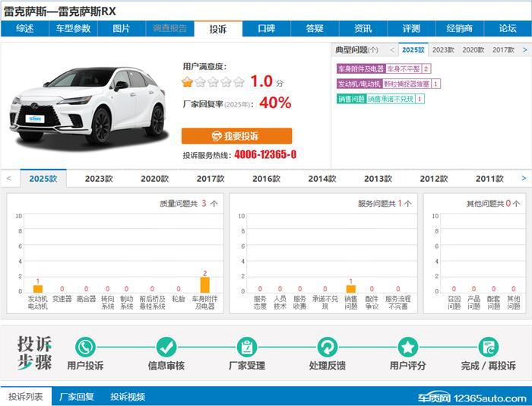Image resolution: width=532 pixels, height=406 pixels.
Task: Open the 厂家回复 bottom tab
Action: coord(77,396)
